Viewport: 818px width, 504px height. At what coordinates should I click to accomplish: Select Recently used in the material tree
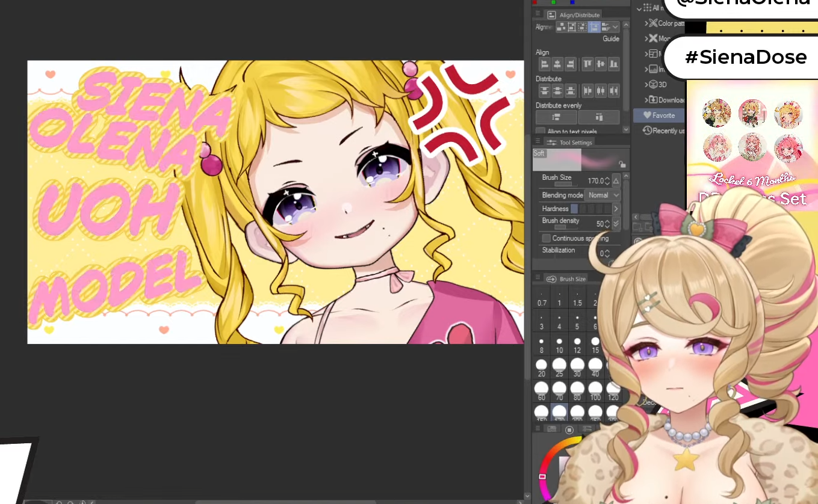click(x=664, y=131)
